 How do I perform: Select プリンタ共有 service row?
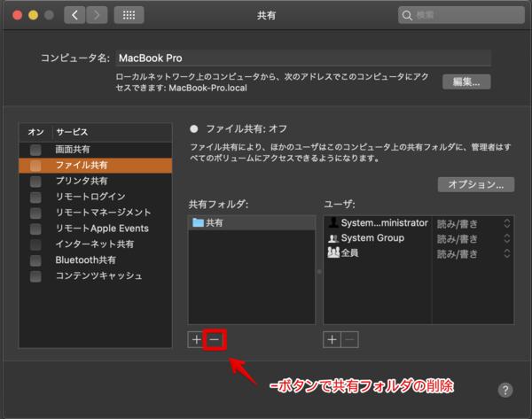(96, 182)
